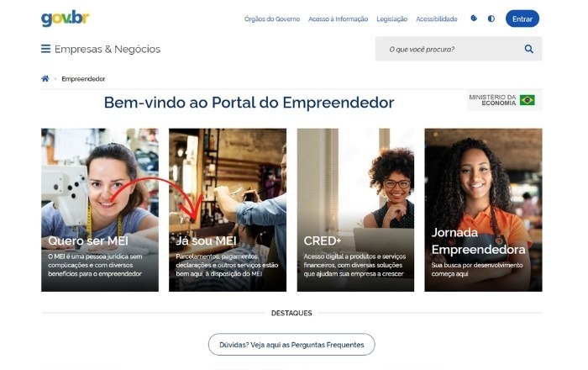Screen dimensions: 588x370
Task: Toggle high contrast mode icon
Action: pyautogui.click(x=491, y=18)
